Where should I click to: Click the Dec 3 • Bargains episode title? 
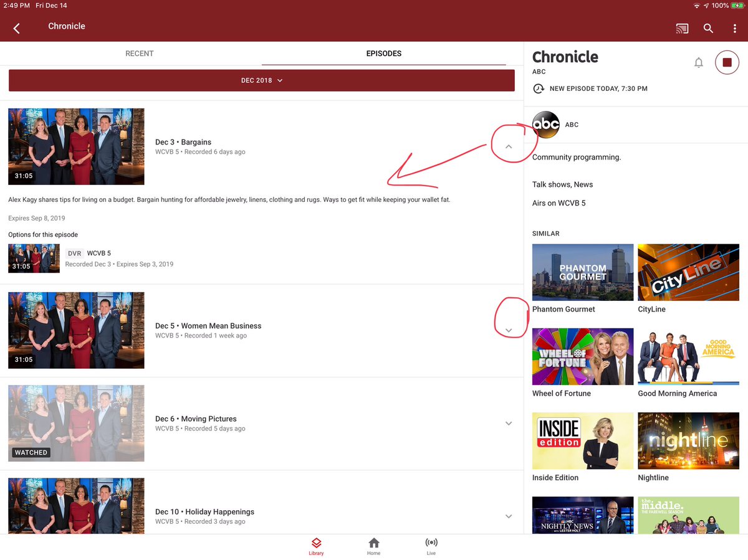183,142
